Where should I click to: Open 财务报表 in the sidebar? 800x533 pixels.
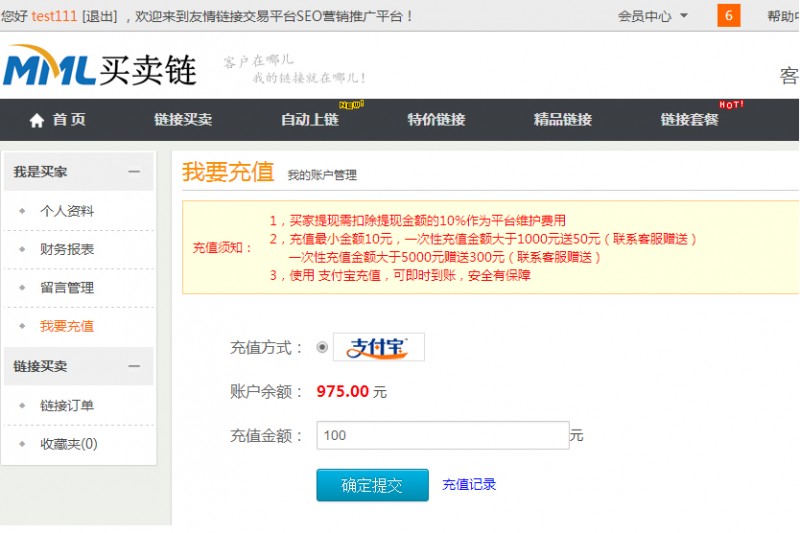67,249
